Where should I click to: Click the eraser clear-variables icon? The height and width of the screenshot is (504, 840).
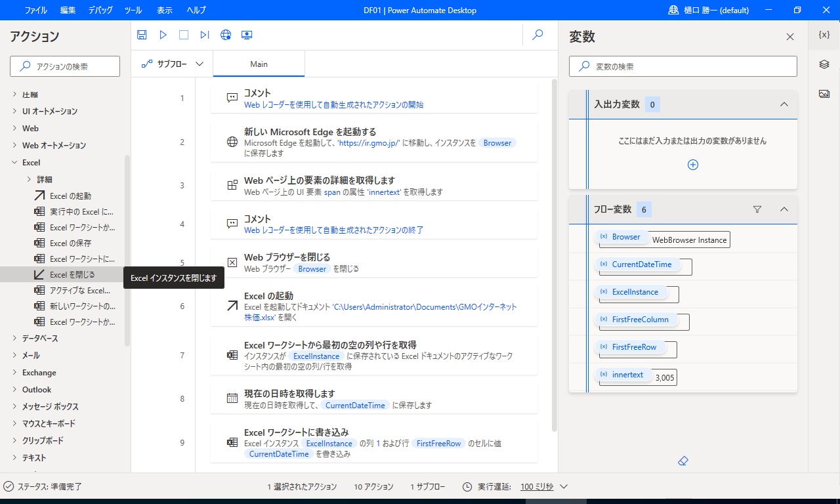682,461
